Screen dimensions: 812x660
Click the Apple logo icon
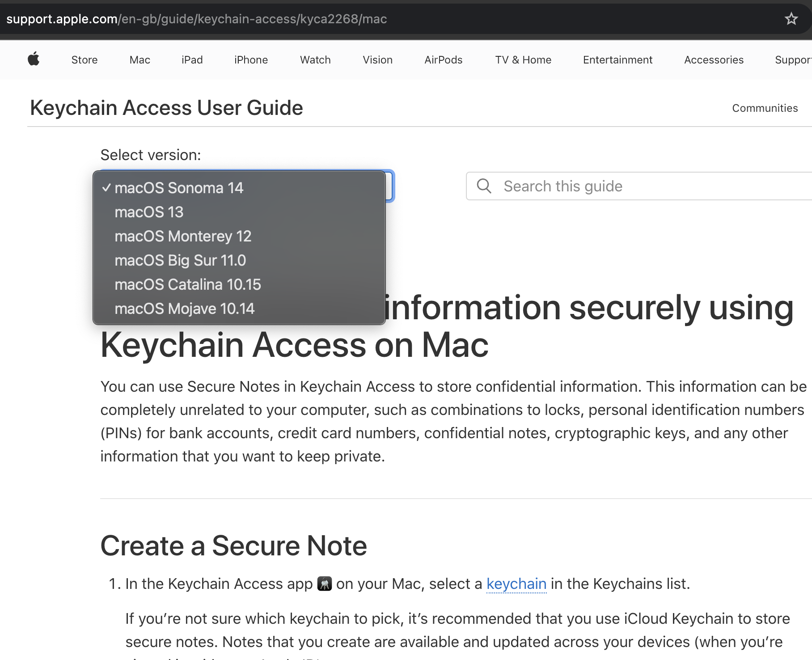click(34, 59)
